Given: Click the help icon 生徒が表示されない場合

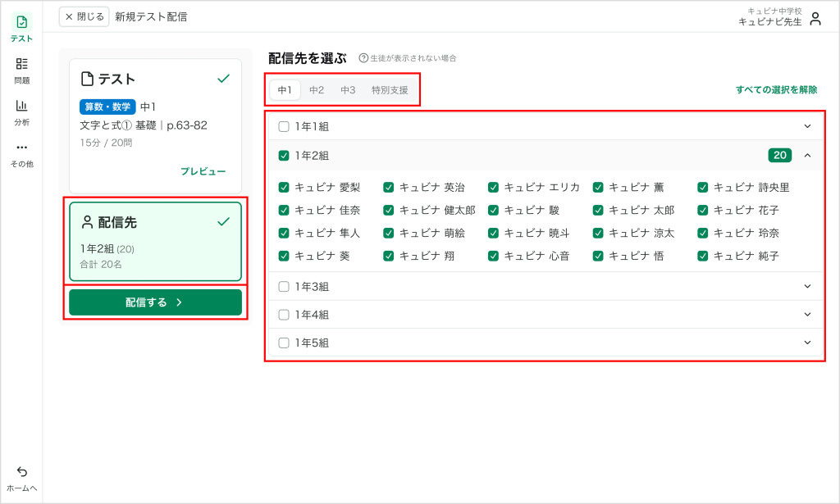Looking at the screenshot, I should click(363, 58).
